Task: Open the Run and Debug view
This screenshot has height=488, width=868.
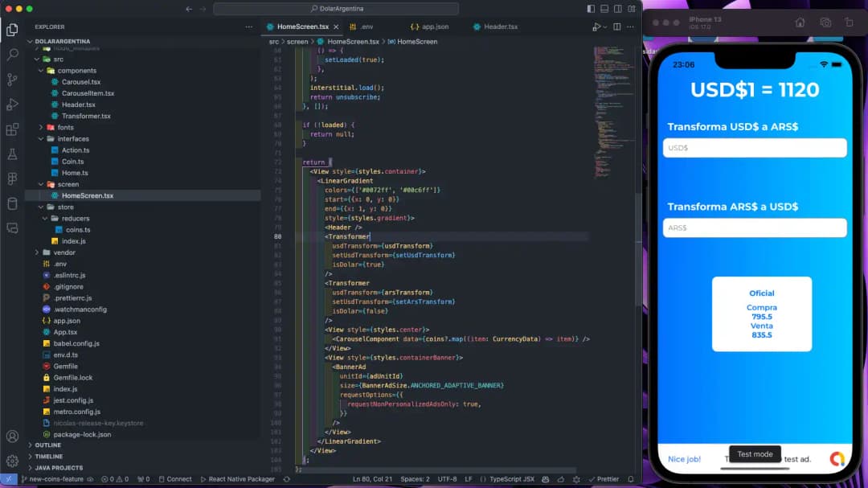Action: [12, 105]
